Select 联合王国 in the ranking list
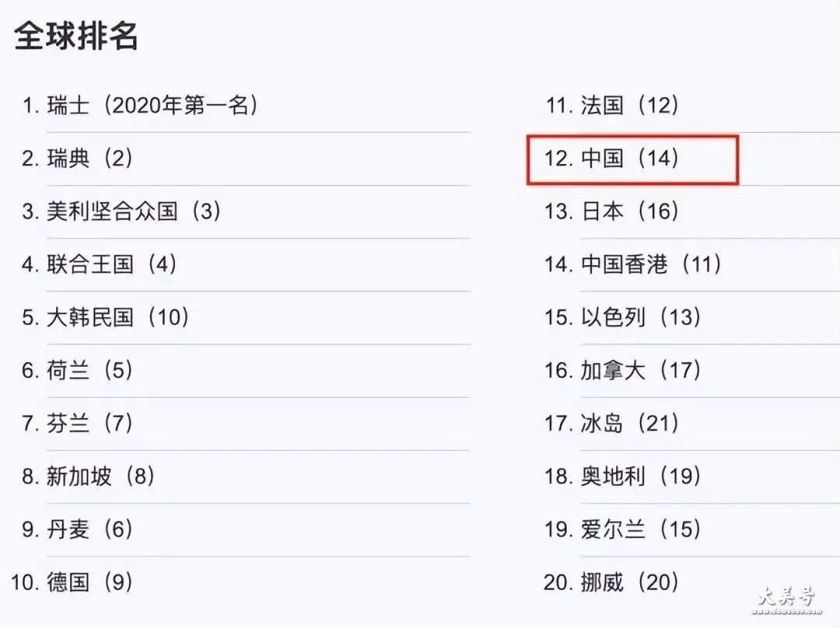840x628 pixels. (99, 264)
